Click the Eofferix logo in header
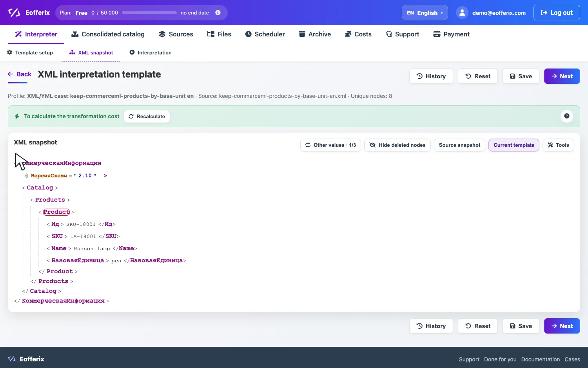The image size is (588, 368). click(29, 13)
